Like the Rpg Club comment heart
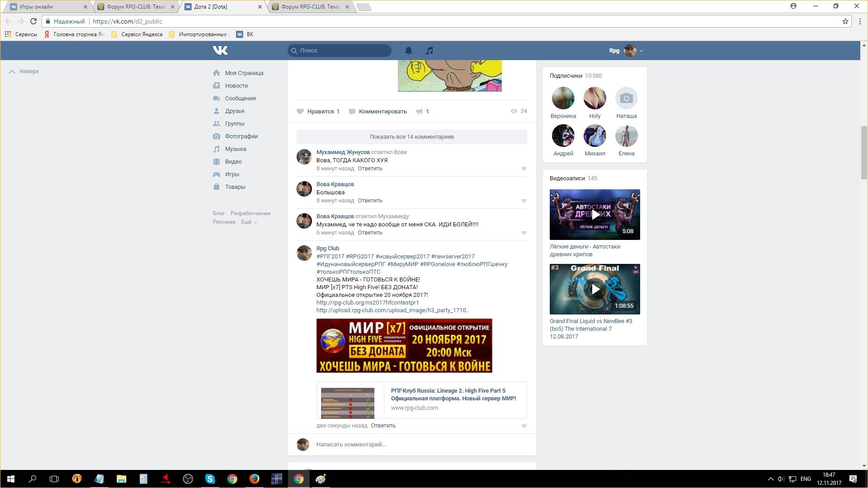This screenshot has height=488, width=868. pos(524,426)
